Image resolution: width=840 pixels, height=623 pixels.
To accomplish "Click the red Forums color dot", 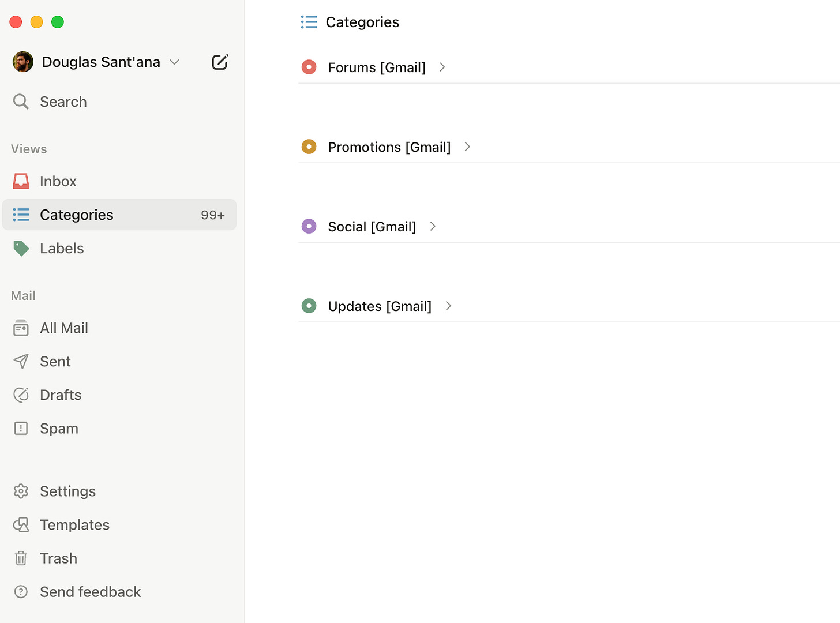I will (x=309, y=67).
